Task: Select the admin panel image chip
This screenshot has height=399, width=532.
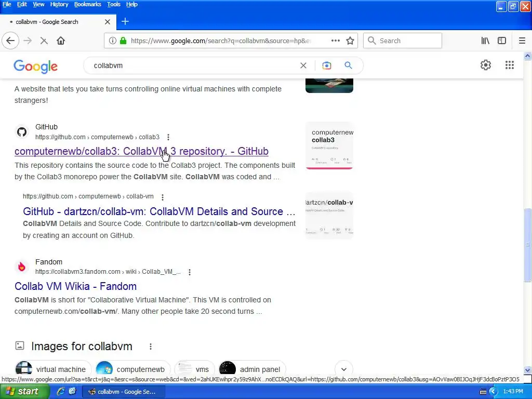Action: [x=252, y=368]
